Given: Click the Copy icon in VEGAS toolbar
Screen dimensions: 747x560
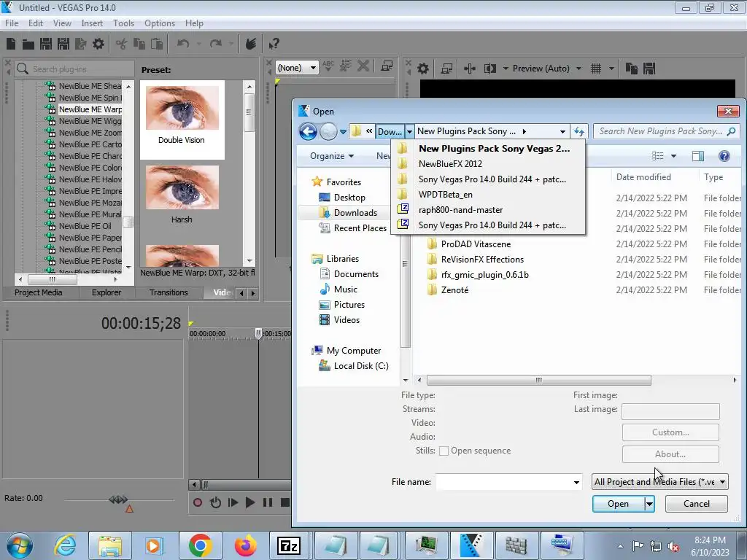Looking at the screenshot, I should click(x=139, y=44).
